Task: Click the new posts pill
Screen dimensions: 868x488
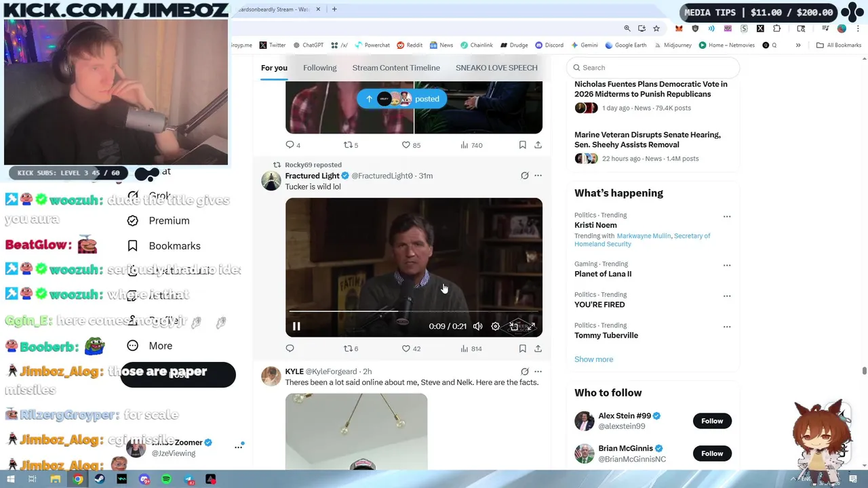Action: pos(401,99)
